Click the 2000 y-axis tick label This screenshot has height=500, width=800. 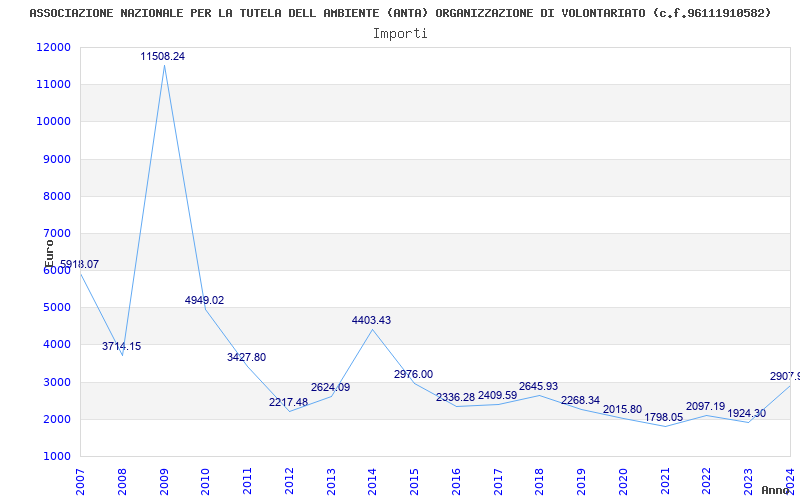tap(56, 419)
